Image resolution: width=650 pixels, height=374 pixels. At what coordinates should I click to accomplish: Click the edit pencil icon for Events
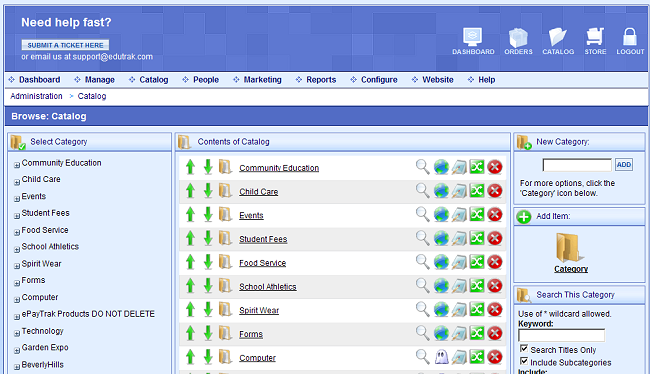[x=459, y=214]
